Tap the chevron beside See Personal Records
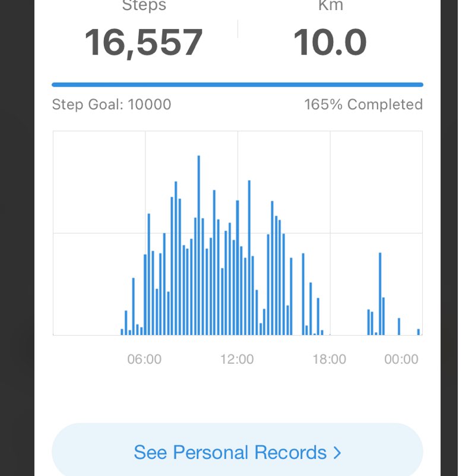Viewport: 475px width, 476px height. [x=337, y=453]
